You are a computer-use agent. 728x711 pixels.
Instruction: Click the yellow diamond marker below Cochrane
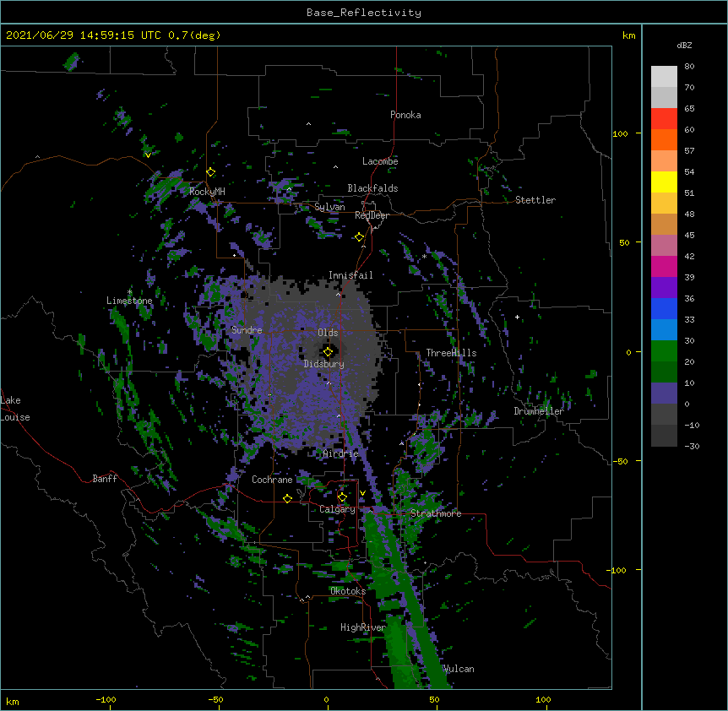point(287,498)
